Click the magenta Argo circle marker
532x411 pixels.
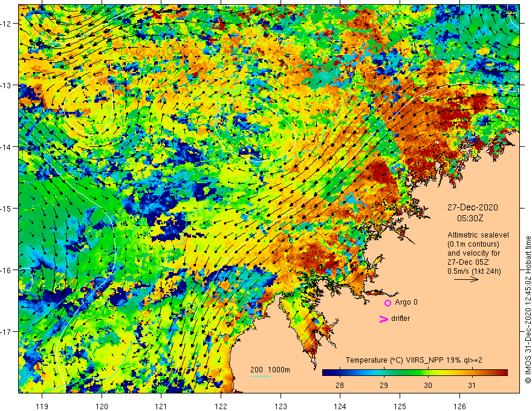click(388, 303)
